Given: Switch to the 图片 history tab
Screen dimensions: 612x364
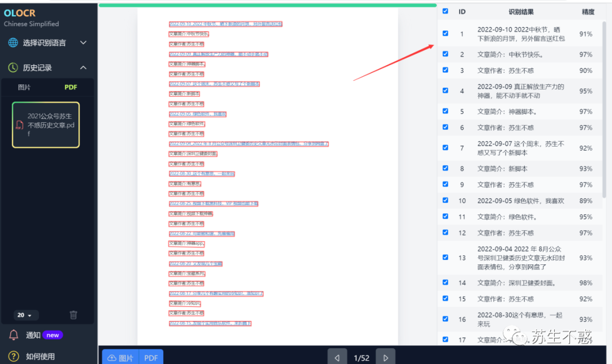Looking at the screenshot, I should pos(24,87).
